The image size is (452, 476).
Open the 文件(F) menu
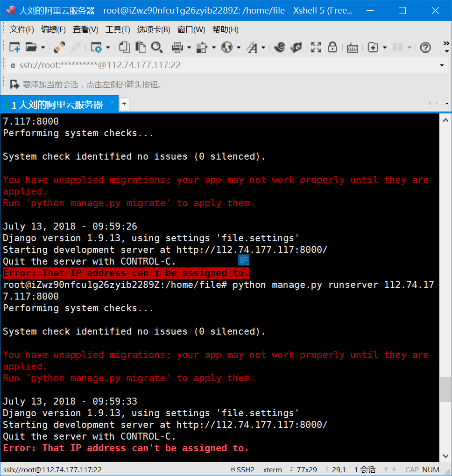coord(21,30)
